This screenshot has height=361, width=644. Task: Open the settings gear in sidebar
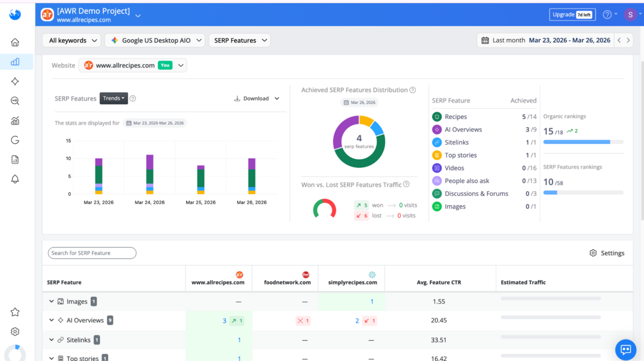pos(15,331)
